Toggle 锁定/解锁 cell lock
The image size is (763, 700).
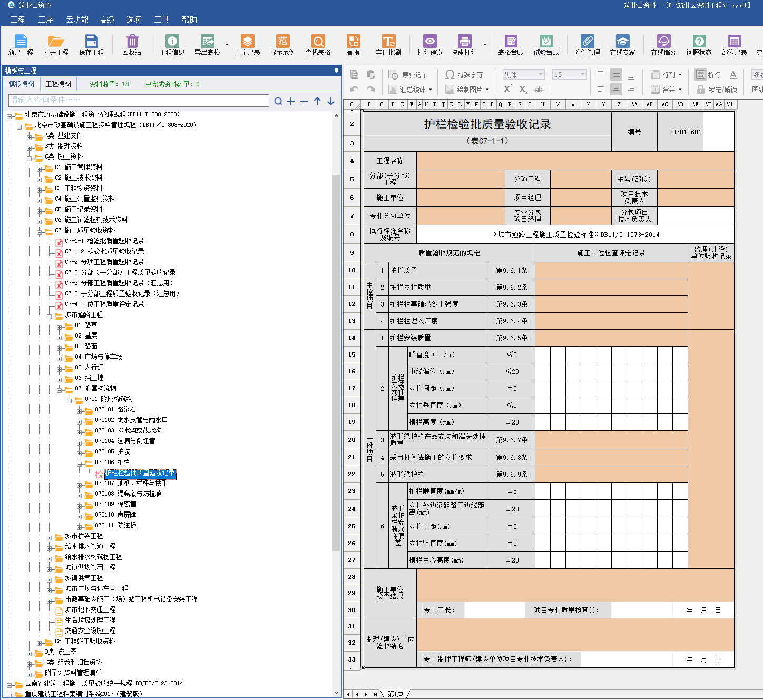pos(717,90)
